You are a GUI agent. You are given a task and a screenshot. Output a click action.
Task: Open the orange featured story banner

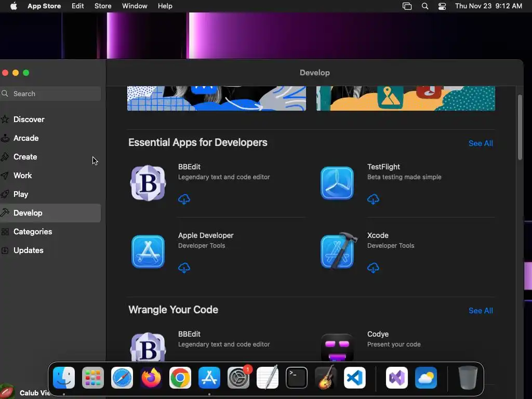tap(405, 98)
